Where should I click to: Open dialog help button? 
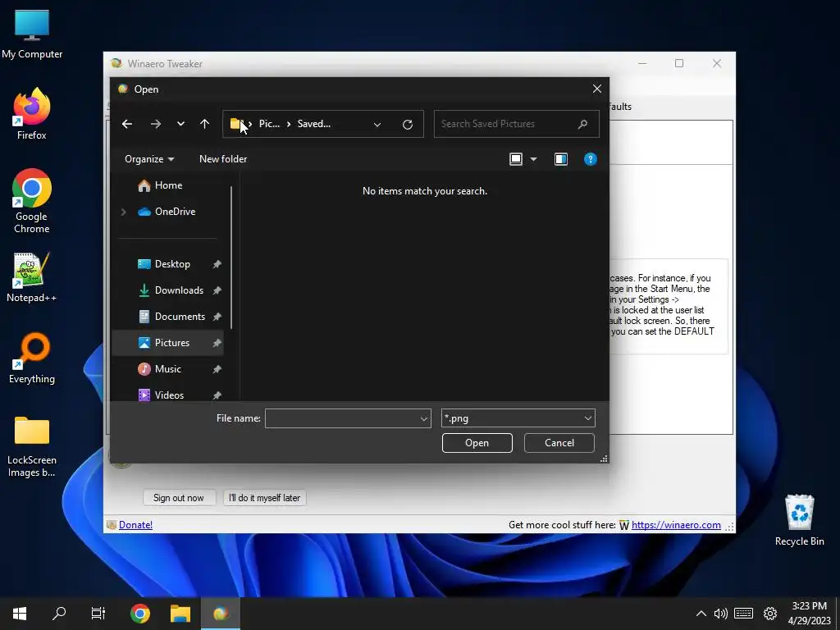591,159
